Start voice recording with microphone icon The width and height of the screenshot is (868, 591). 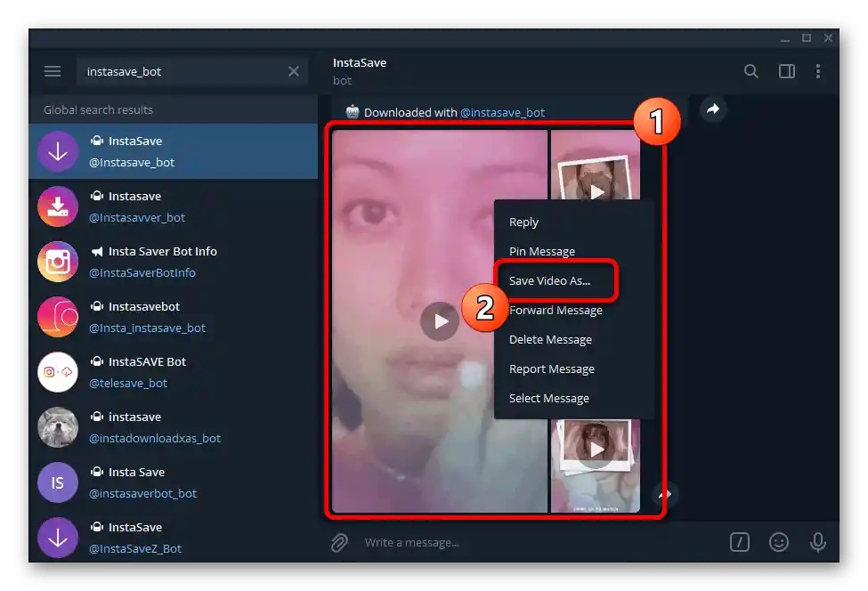coord(817,542)
